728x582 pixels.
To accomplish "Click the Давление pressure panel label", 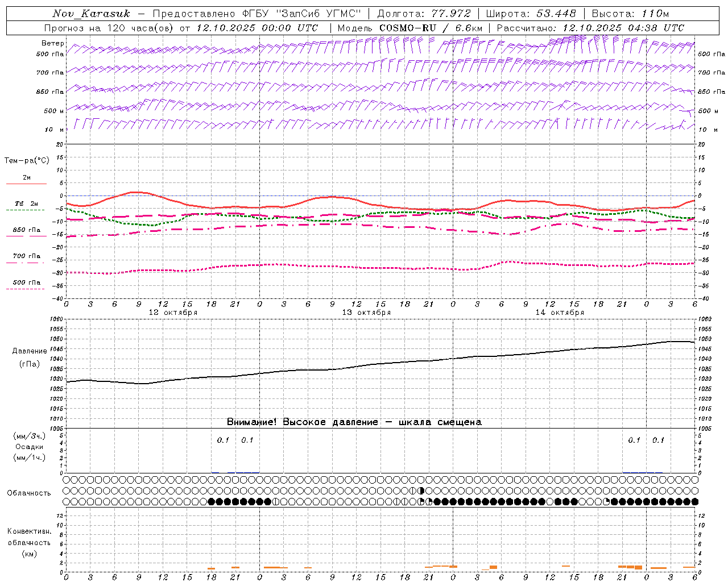I will tap(30, 351).
